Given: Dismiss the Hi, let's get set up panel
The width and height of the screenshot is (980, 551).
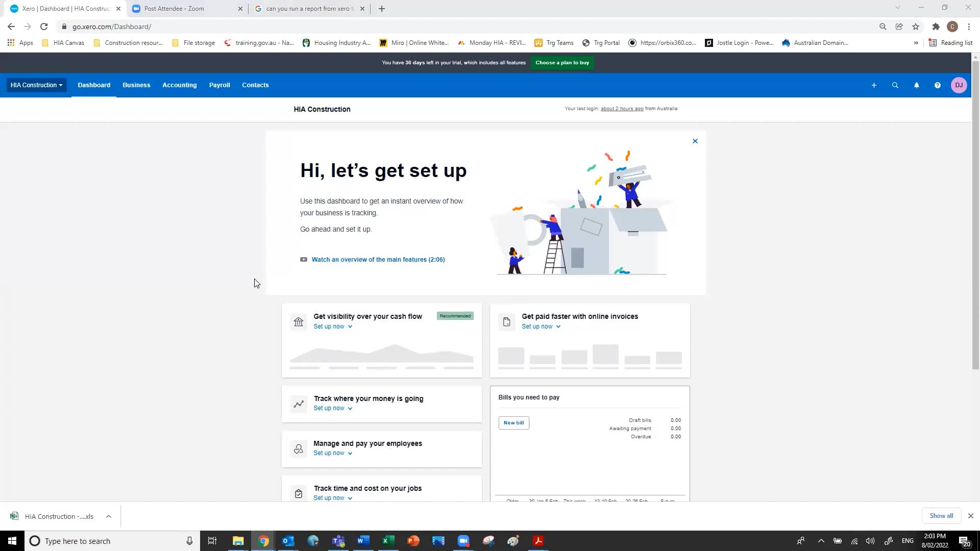Looking at the screenshot, I should 695,141.
